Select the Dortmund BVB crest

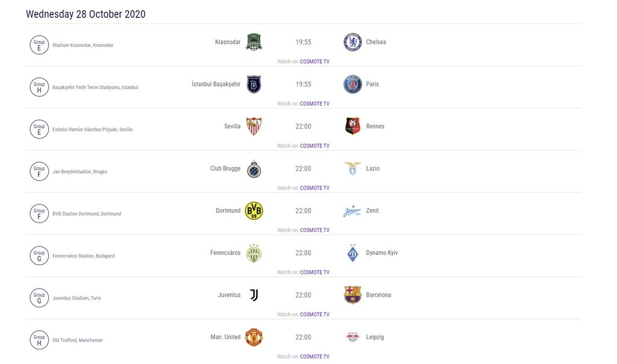[254, 211]
